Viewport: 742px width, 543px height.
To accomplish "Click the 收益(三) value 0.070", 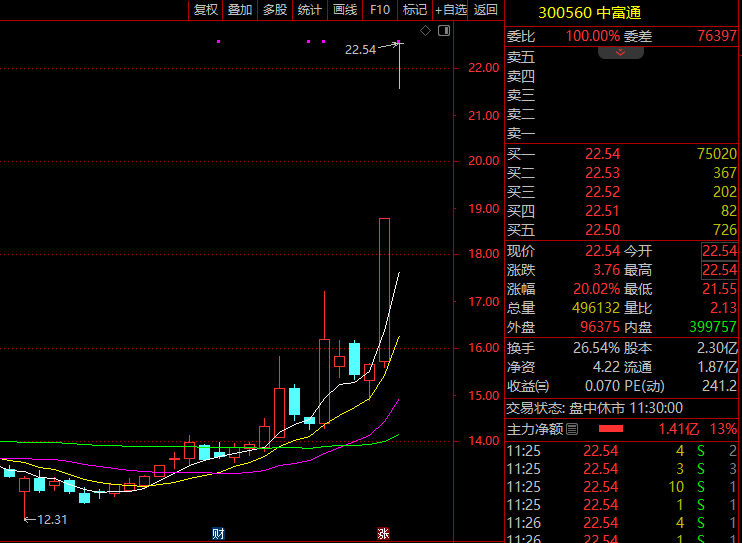I will (602, 386).
